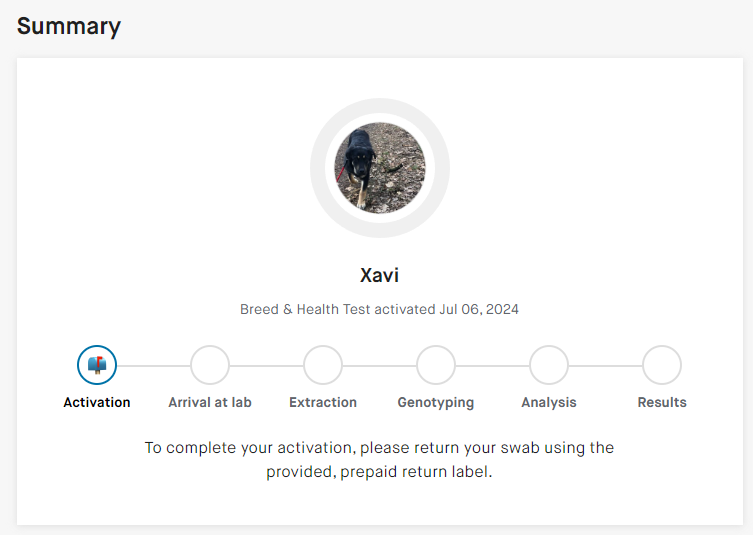The width and height of the screenshot is (753, 535).
Task: Select the Results step circle
Action: coord(662,365)
